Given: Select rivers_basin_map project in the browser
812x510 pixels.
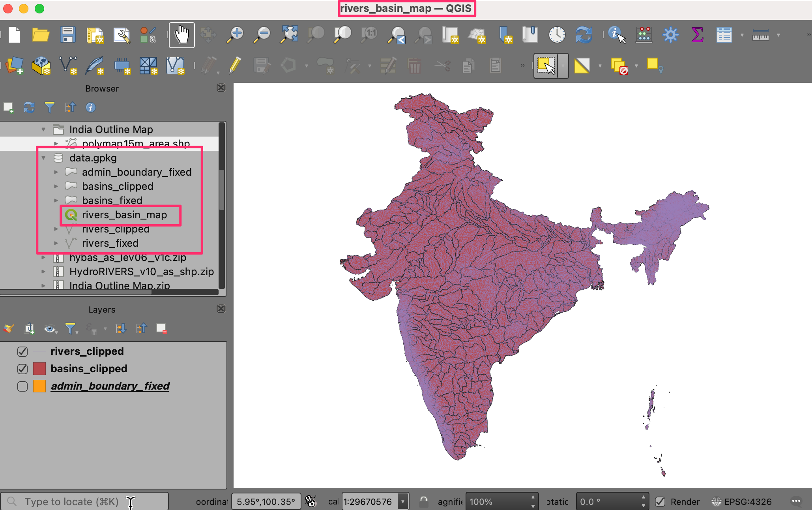Looking at the screenshot, I should coord(124,215).
